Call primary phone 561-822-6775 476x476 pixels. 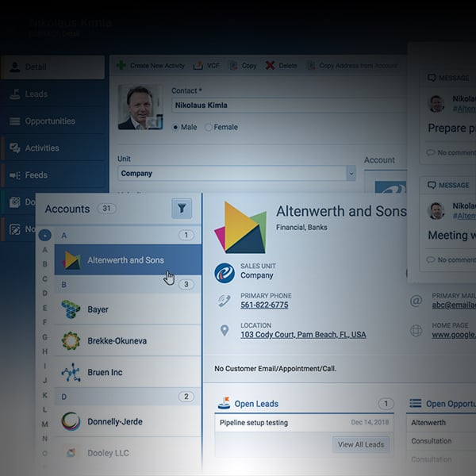click(264, 305)
